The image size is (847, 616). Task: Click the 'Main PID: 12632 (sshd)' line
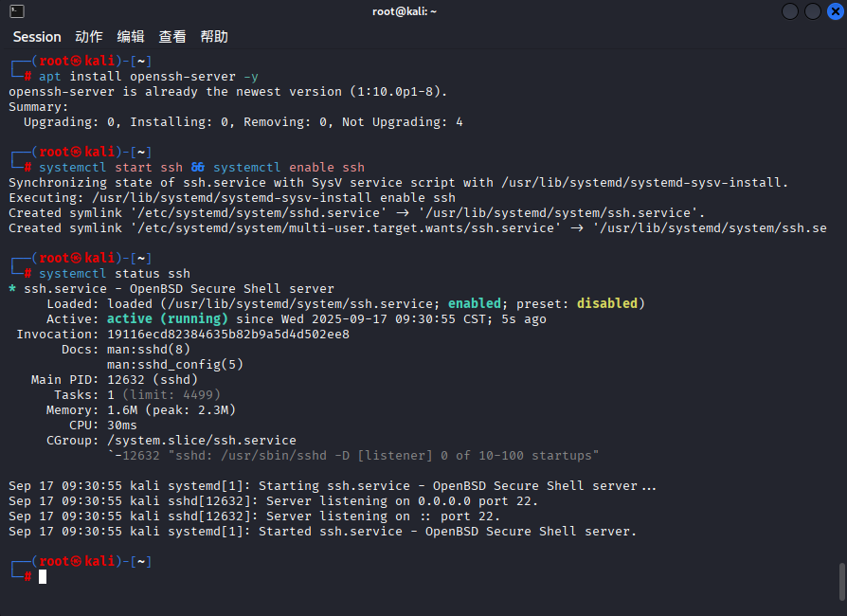[x=115, y=379]
